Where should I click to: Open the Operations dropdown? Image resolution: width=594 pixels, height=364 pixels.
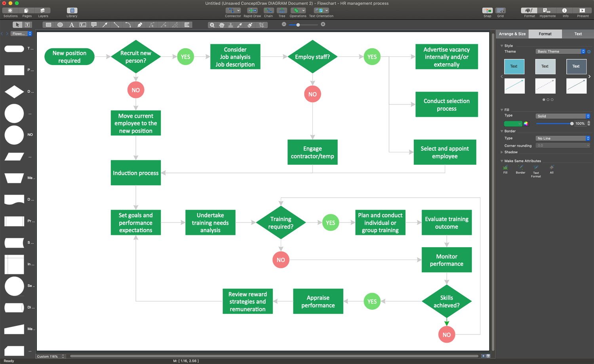click(298, 10)
